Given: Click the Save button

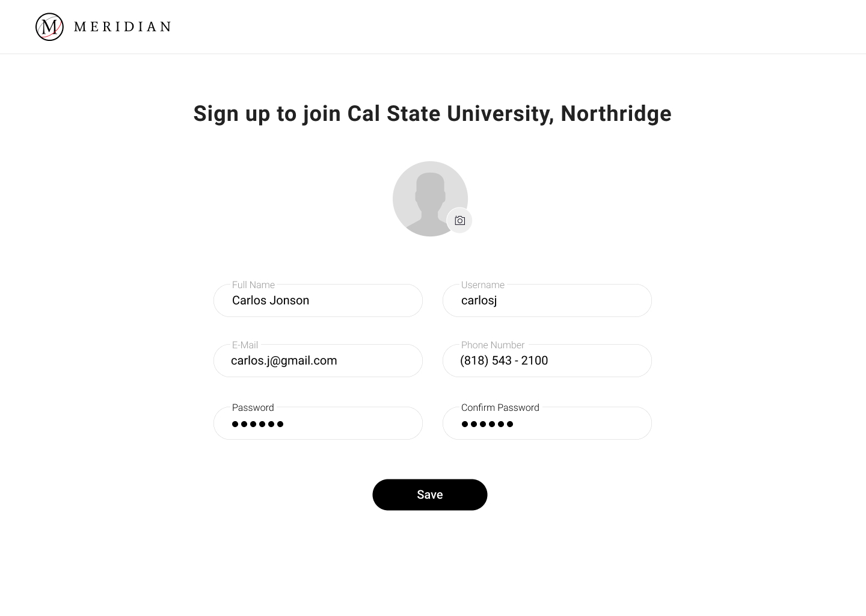Looking at the screenshot, I should click(x=430, y=494).
